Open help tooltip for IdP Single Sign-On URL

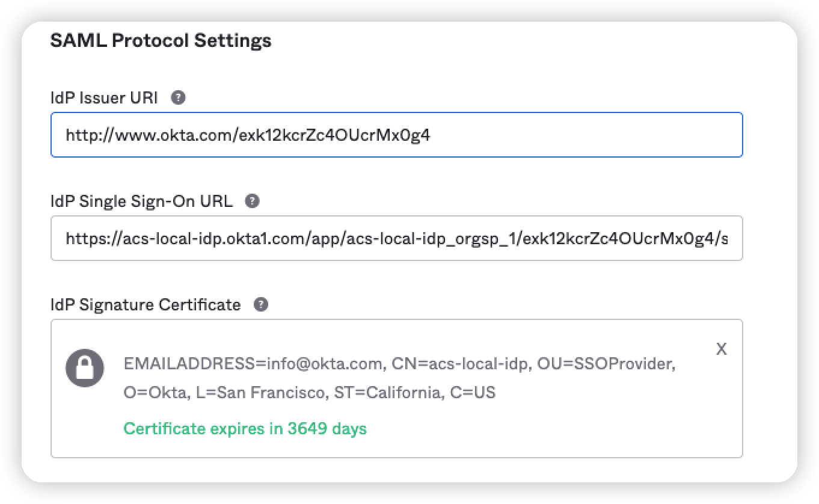pos(253,201)
